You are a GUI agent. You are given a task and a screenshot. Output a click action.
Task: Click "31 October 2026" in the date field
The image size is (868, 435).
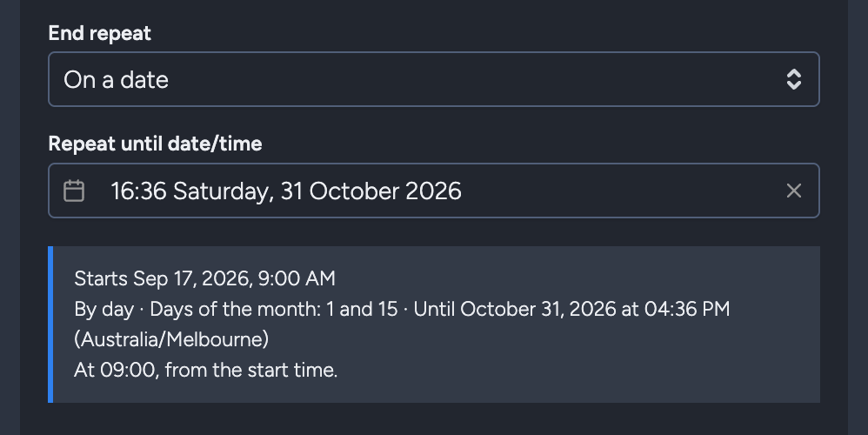point(371,191)
